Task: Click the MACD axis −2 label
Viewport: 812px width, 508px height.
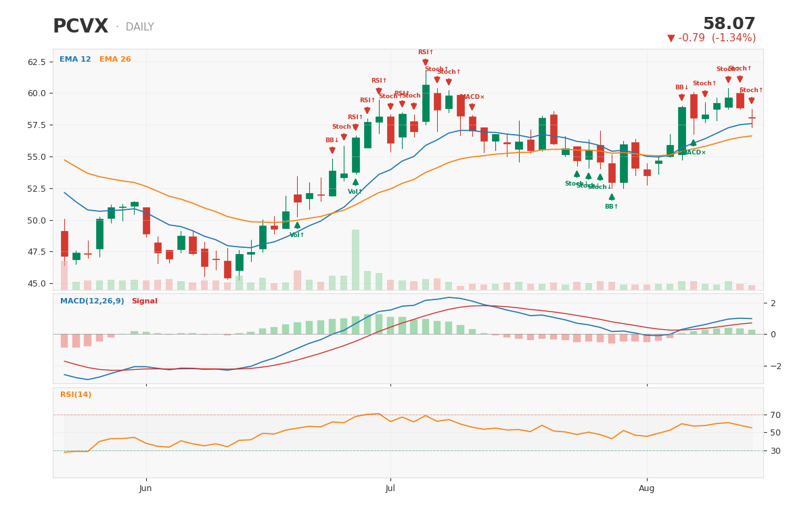Action: (775, 366)
